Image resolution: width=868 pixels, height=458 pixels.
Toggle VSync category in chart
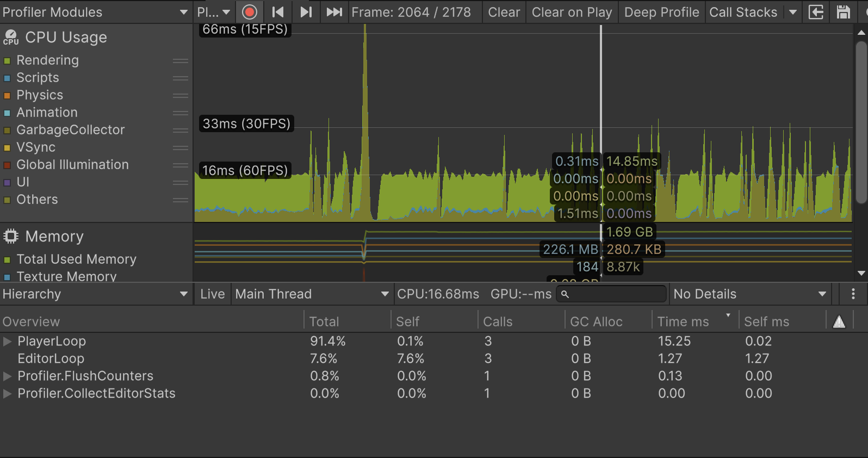point(7,148)
